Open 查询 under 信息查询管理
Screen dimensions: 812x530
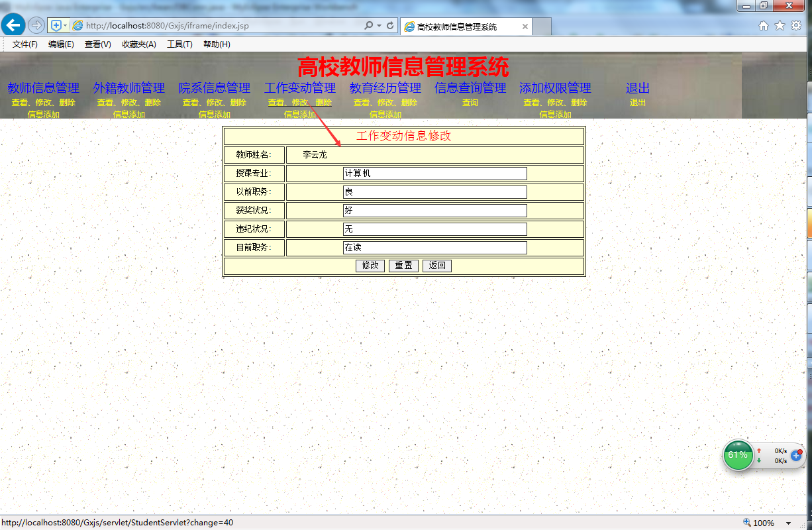click(x=470, y=103)
